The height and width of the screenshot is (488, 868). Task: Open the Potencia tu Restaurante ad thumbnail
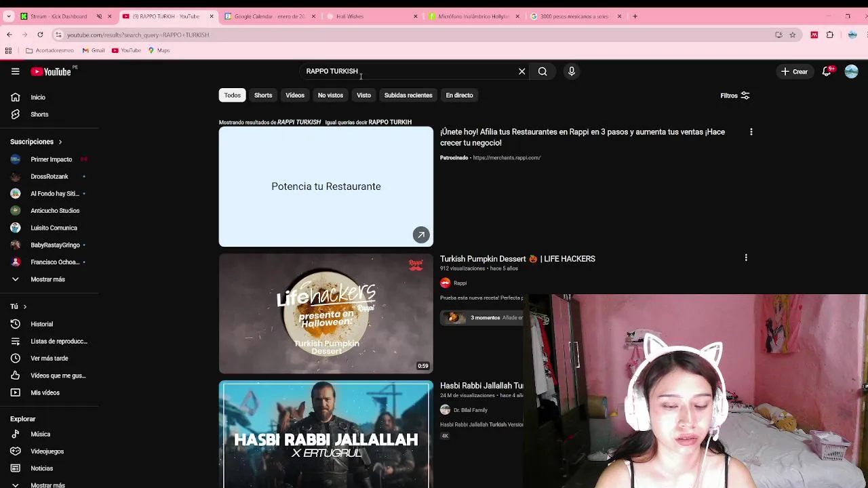pyautogui.click(x=326, y=186)
